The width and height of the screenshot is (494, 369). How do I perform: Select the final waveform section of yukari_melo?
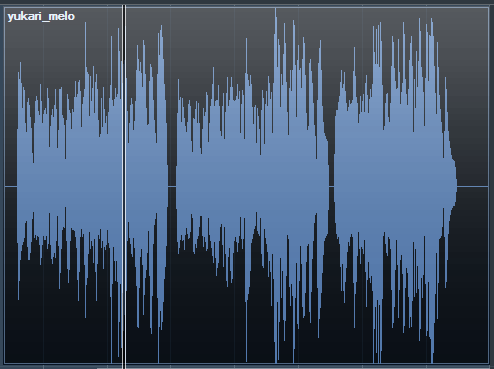395,187
